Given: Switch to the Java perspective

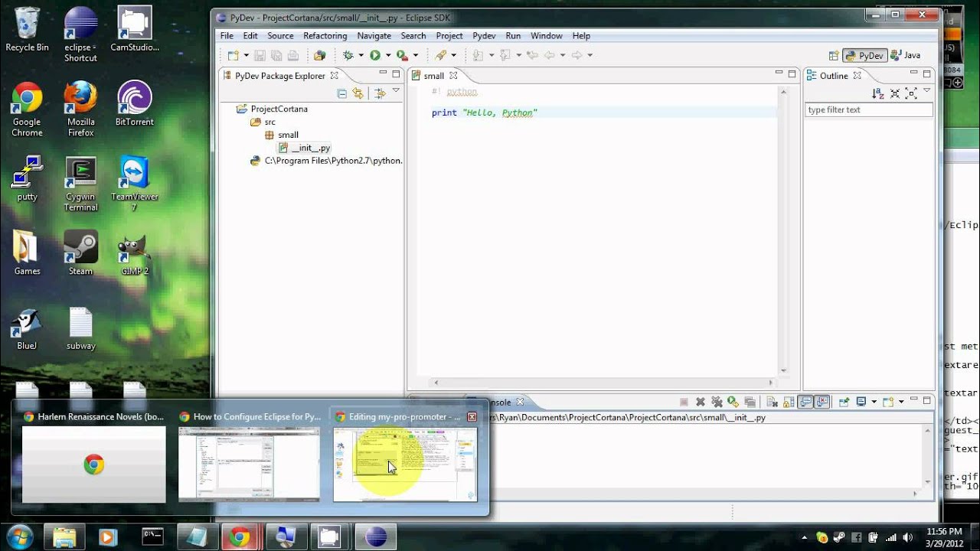Looking at the screenshot, I should point(906,56).
